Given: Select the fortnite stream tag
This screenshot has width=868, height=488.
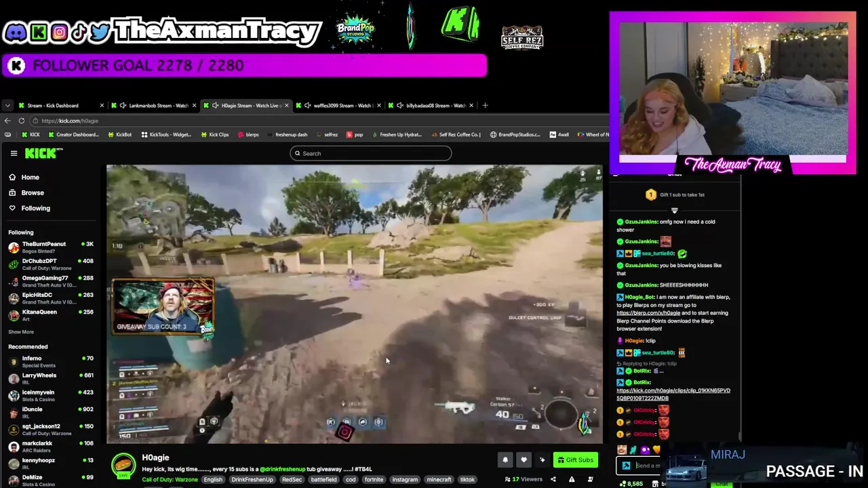Looking at the screenshot, I should (x=374, y=480).
